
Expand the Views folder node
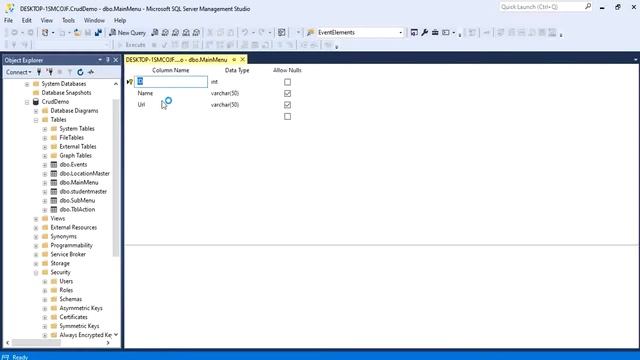[x=36, y=219]
